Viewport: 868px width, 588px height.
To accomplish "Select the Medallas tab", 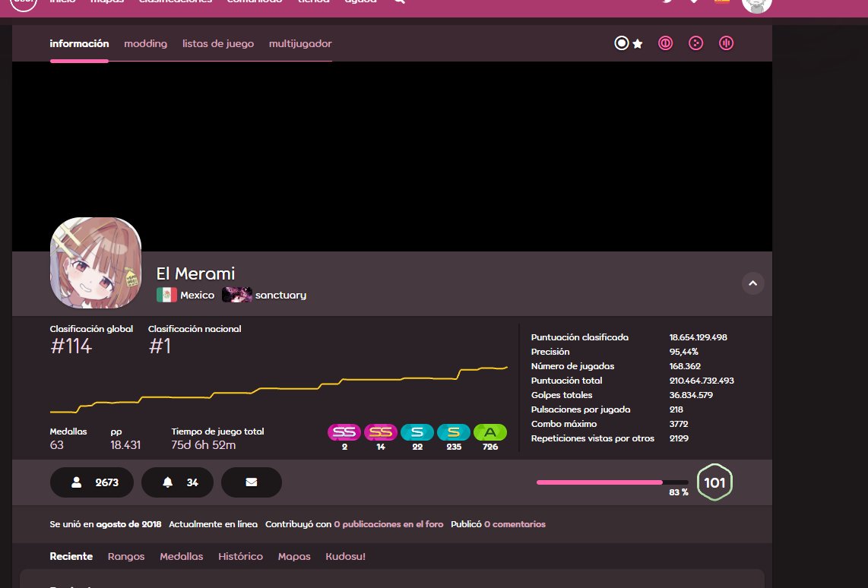I will point(181,556).
